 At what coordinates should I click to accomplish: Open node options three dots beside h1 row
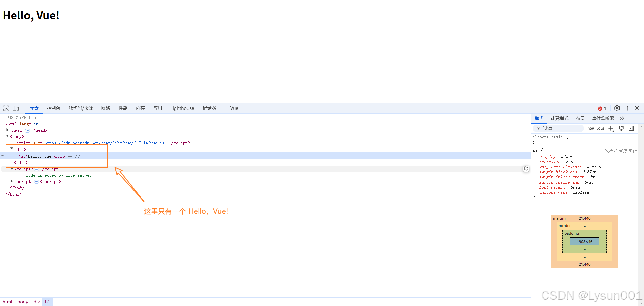(x=3, y=156)
